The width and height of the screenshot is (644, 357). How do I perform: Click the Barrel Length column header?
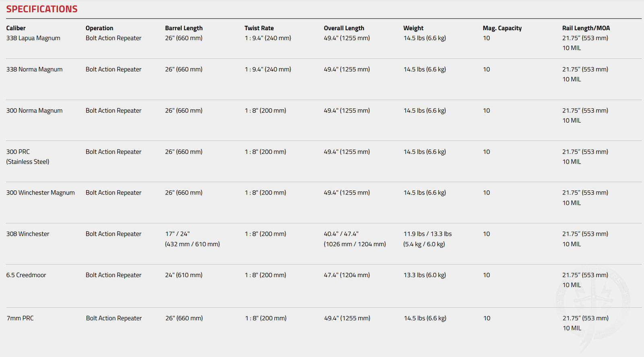(184, 28)
